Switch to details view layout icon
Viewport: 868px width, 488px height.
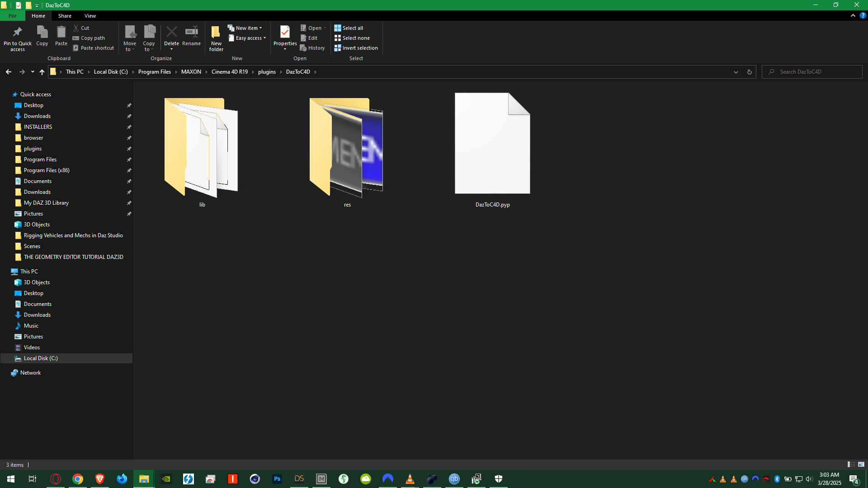[851, 465]
